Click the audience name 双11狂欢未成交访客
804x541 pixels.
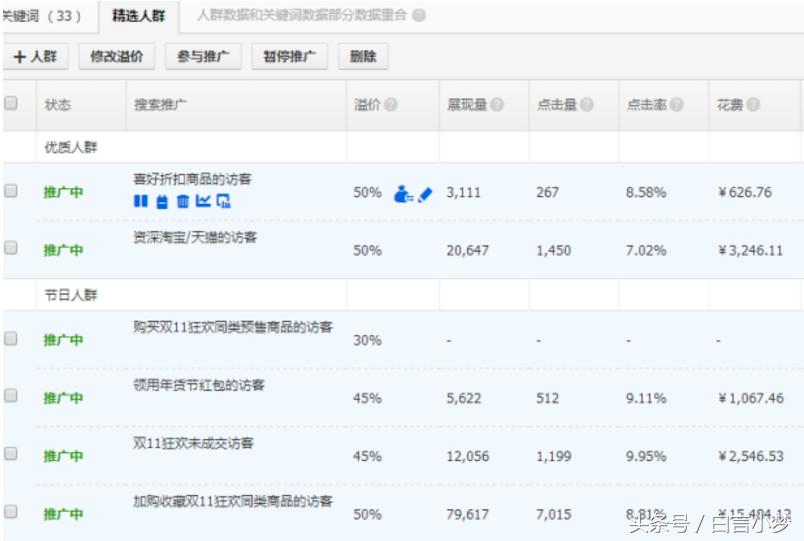[x=193, y=443]
